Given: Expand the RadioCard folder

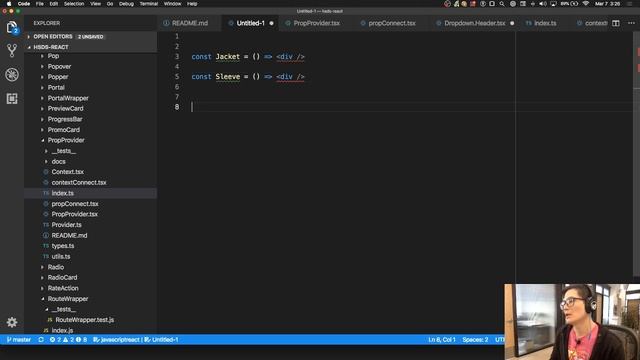Looking at the screenshot, I should point(62,278).
